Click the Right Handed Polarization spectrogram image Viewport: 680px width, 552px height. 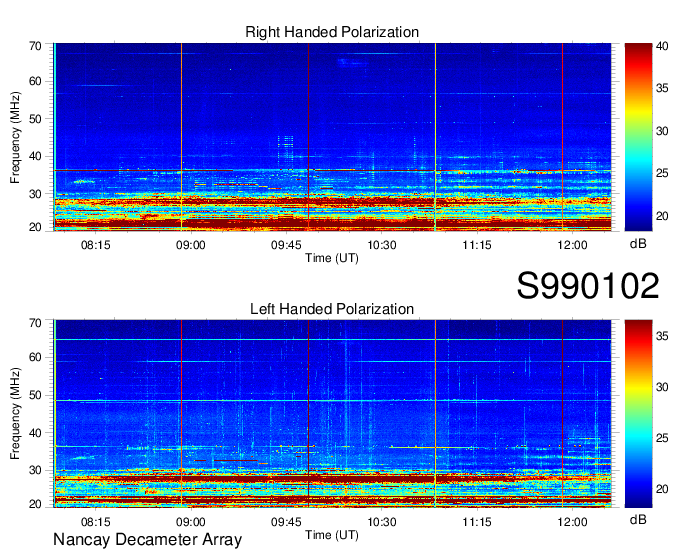[x=332, y=137]
